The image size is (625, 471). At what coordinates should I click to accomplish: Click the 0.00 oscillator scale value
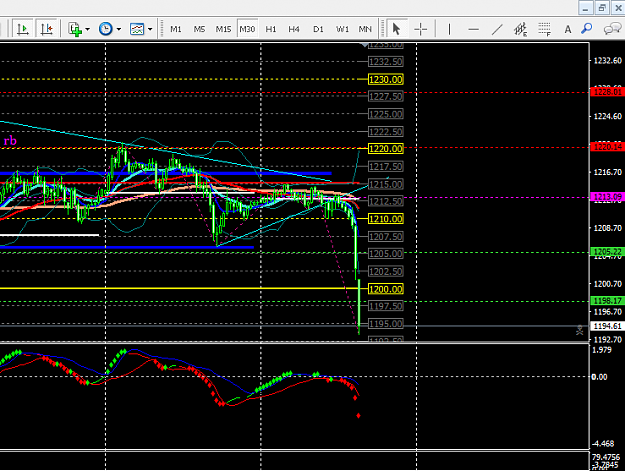(600, 377)
